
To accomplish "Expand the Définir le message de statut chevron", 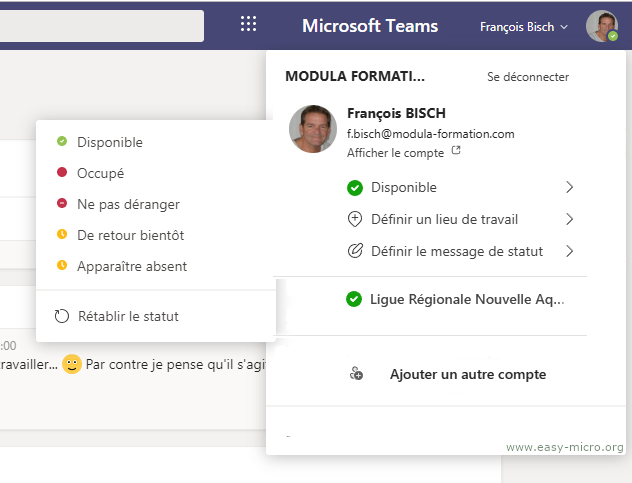I will coord(569,251).
